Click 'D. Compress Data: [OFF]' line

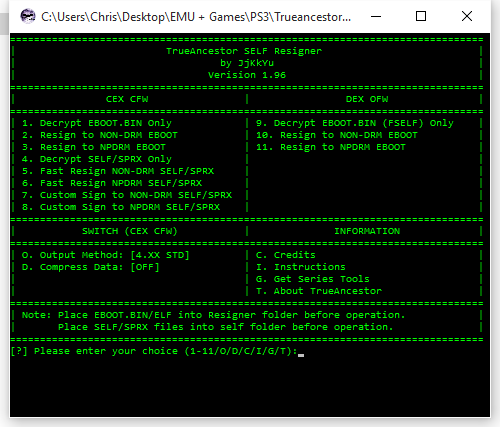(91, 267)
